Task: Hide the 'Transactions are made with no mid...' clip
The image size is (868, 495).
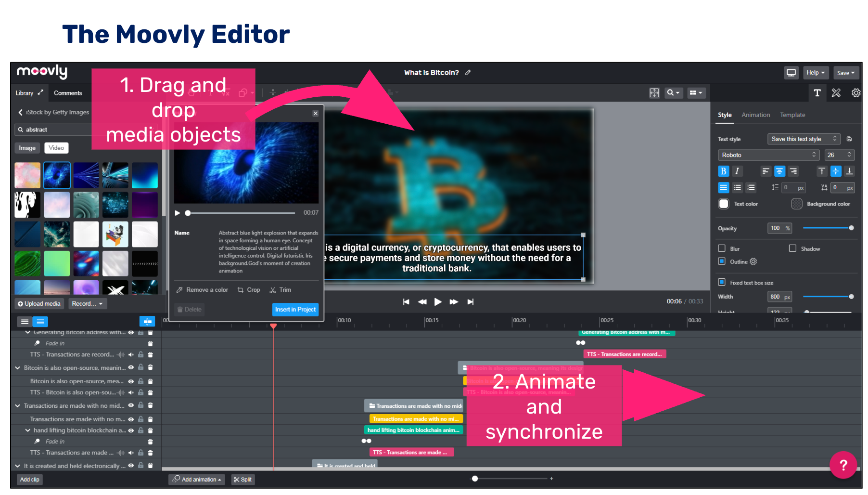Action: 131,405
